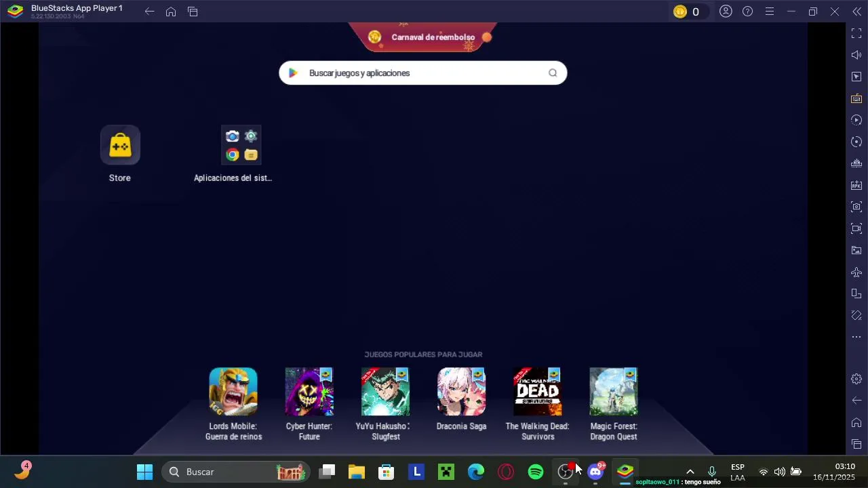This screenshot has width=868, height=488.
Task: Click the shake device icon in sidebar
Action: click(856, 315)
